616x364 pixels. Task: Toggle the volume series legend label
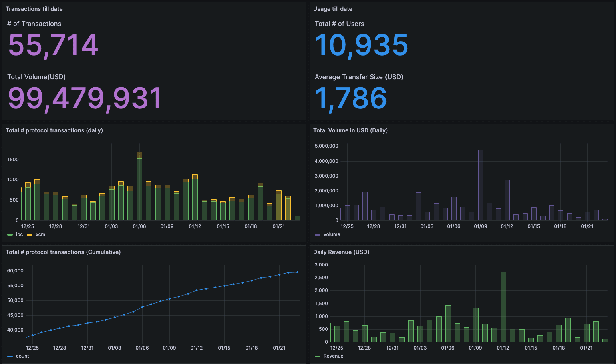[332, 234]
